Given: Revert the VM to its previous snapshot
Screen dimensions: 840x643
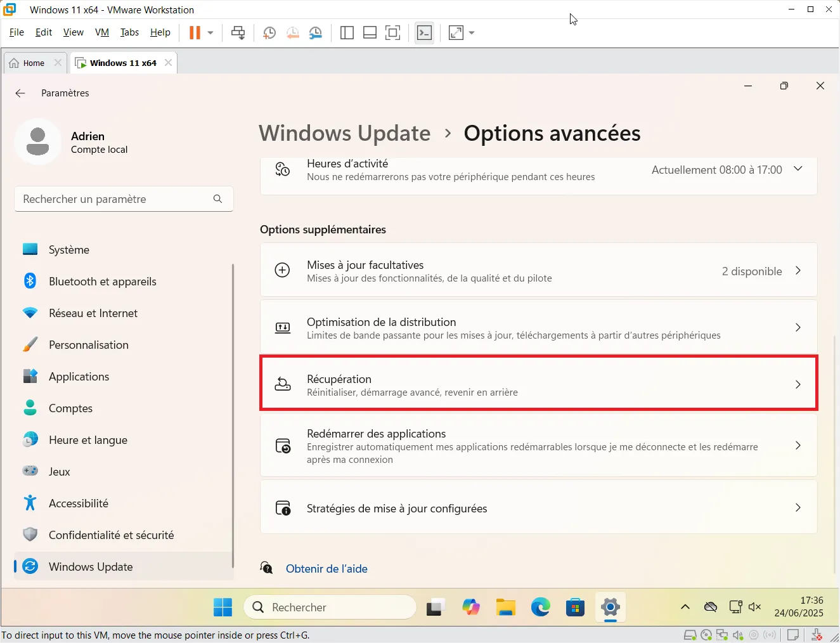Looking at the screenshot, I should 292,32.
